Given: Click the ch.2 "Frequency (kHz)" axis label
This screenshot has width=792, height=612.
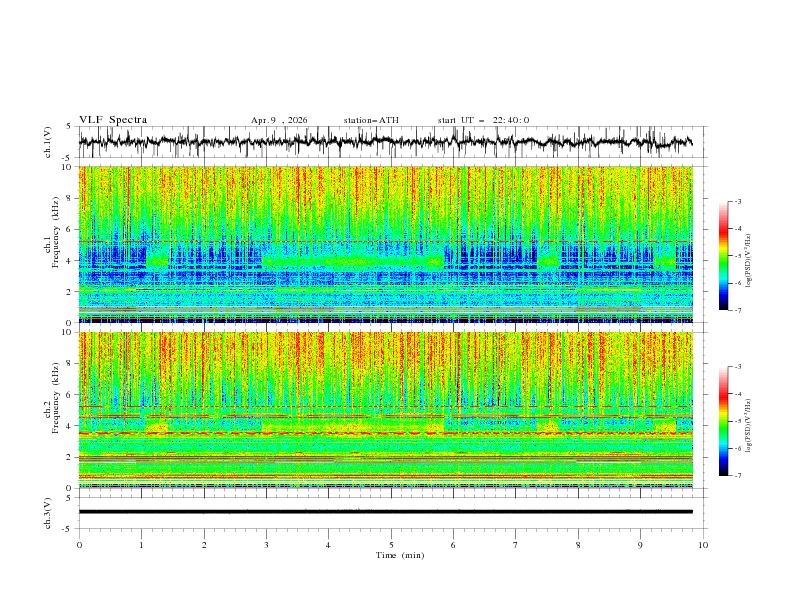Looking at the screenshot, I should pyautogui.click(x=56, y=397).
